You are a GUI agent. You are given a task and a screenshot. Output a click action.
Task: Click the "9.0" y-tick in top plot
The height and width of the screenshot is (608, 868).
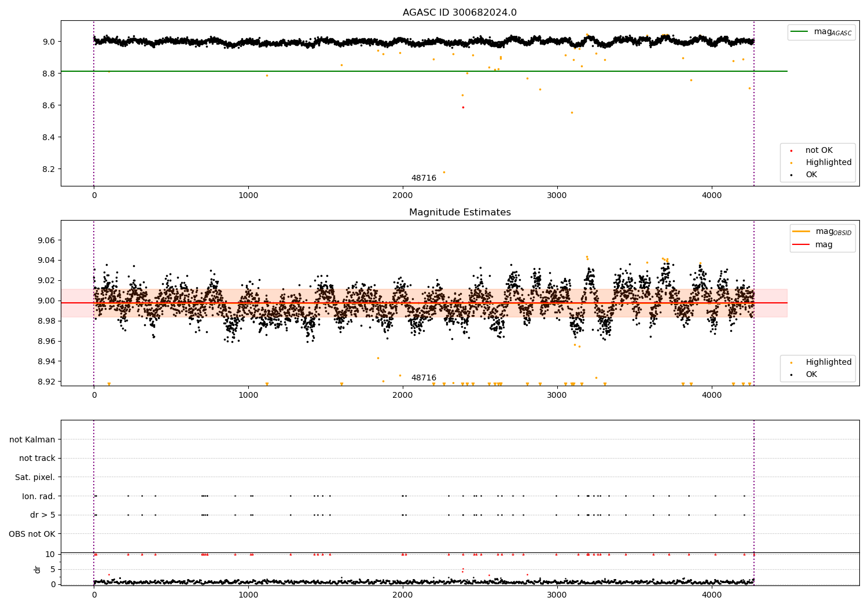(49, 42)
